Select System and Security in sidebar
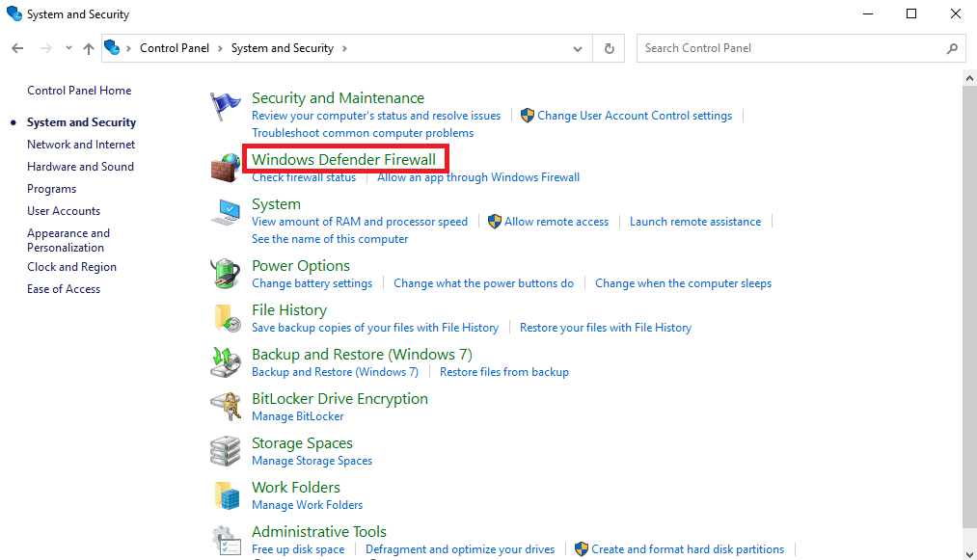 click(x=82, y=122)
